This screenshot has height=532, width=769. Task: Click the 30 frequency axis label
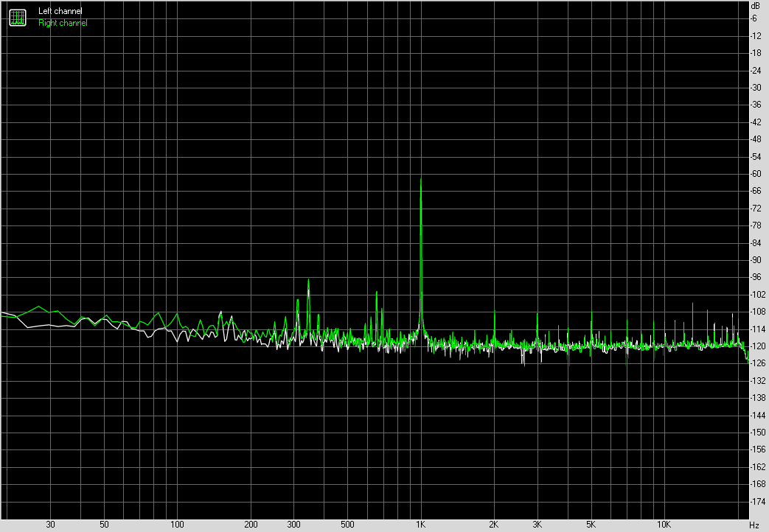coord(51,525)
